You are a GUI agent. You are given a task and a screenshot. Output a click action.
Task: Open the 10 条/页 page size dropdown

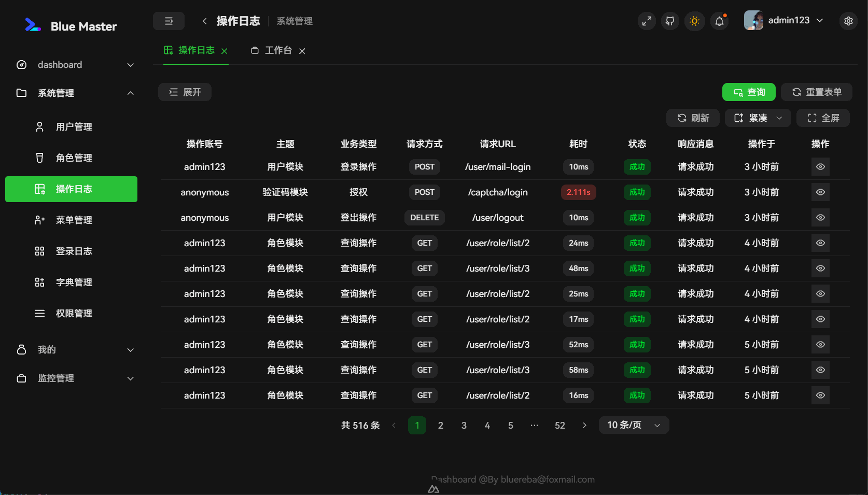tap(633, 425)
